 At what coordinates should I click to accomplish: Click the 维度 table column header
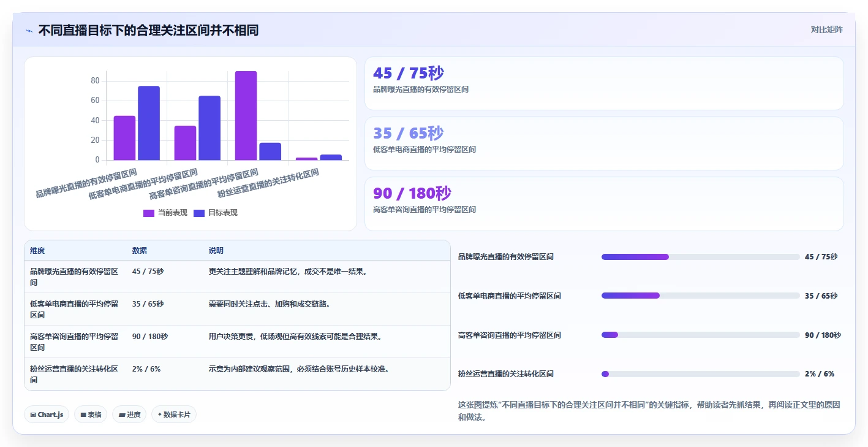coord(37,251)
